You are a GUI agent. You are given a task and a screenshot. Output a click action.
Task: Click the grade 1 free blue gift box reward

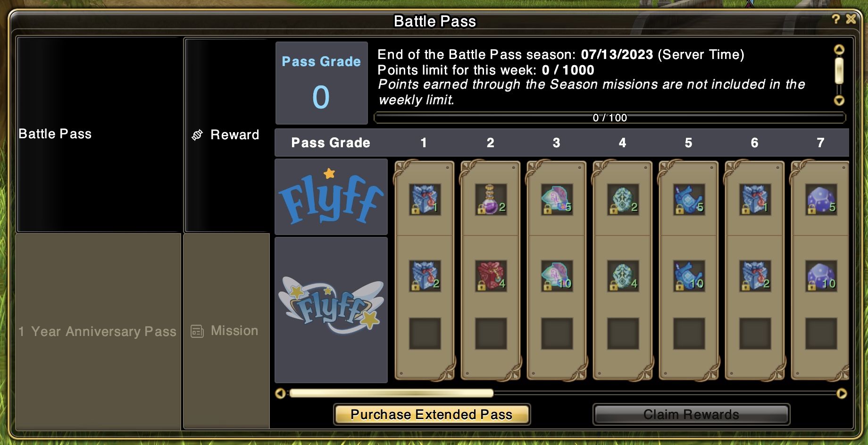(425, 200)
